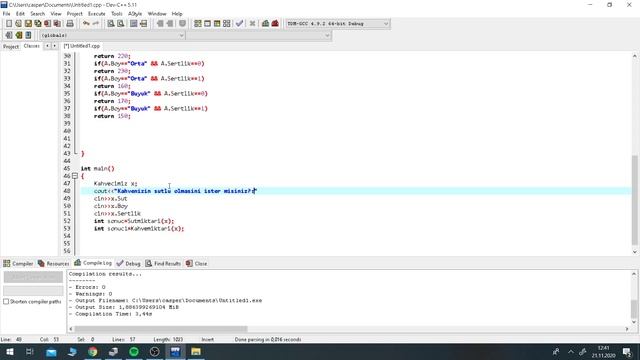Click the Open file toolbar icon

coord(18,24)
